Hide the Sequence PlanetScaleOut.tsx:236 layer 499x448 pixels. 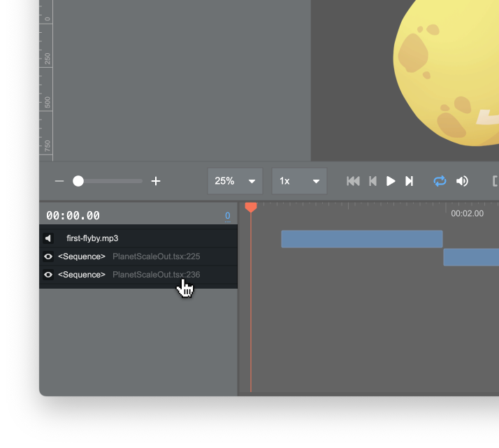coord(48,275)
